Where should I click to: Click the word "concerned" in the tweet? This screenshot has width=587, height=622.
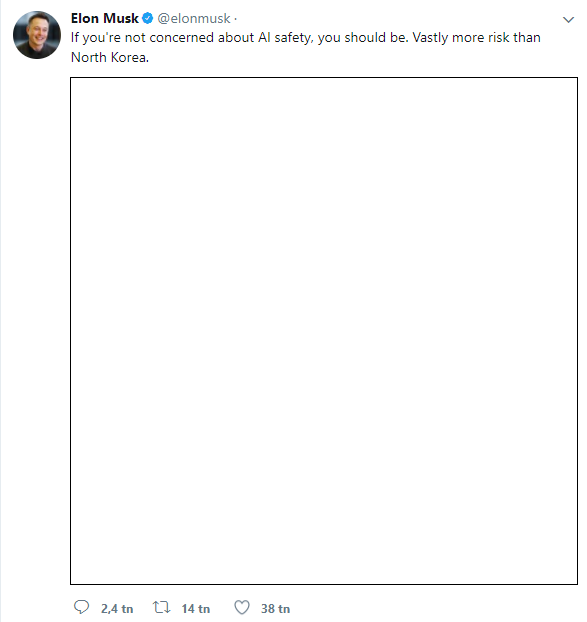pos(182,38)
